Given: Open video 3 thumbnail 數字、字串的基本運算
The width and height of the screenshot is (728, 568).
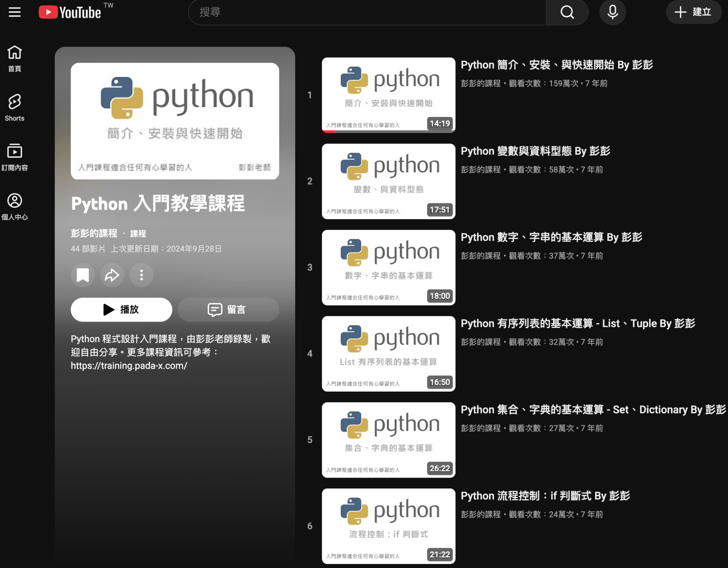Looking at the screenshot, I should click(x=389, y=268).
